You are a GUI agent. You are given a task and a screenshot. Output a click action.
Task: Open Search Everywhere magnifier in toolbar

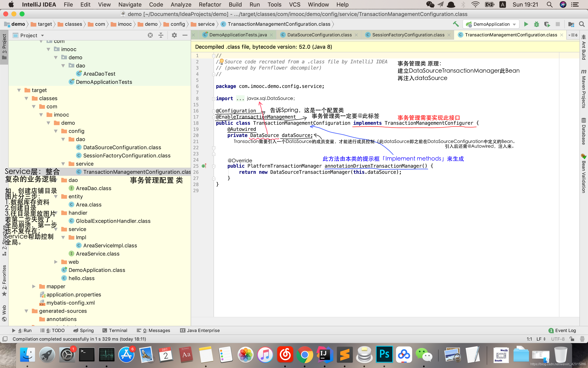pyautogui.click(x=582, y=24)
